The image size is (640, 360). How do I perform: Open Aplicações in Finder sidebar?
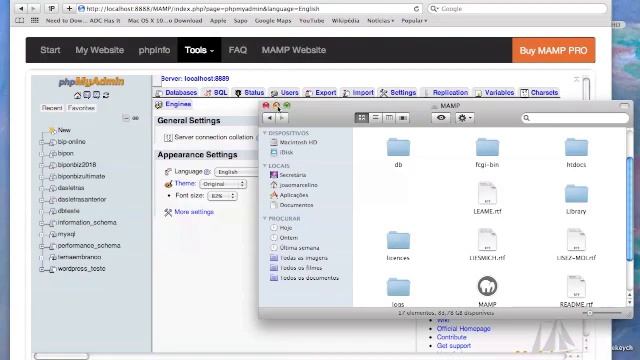point(289,195)
